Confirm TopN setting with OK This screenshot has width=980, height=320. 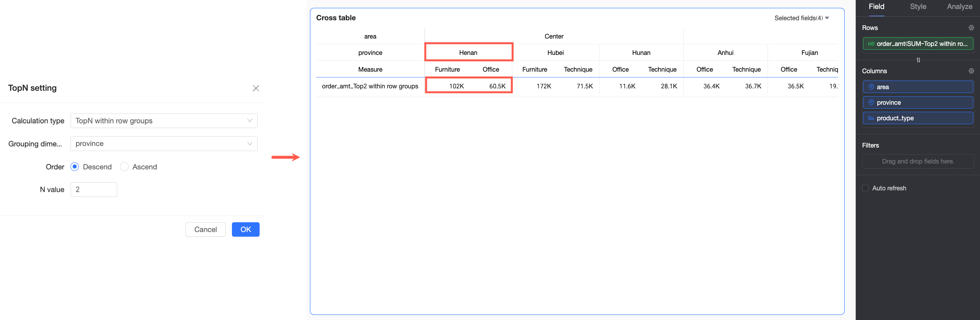pos(246,229)
